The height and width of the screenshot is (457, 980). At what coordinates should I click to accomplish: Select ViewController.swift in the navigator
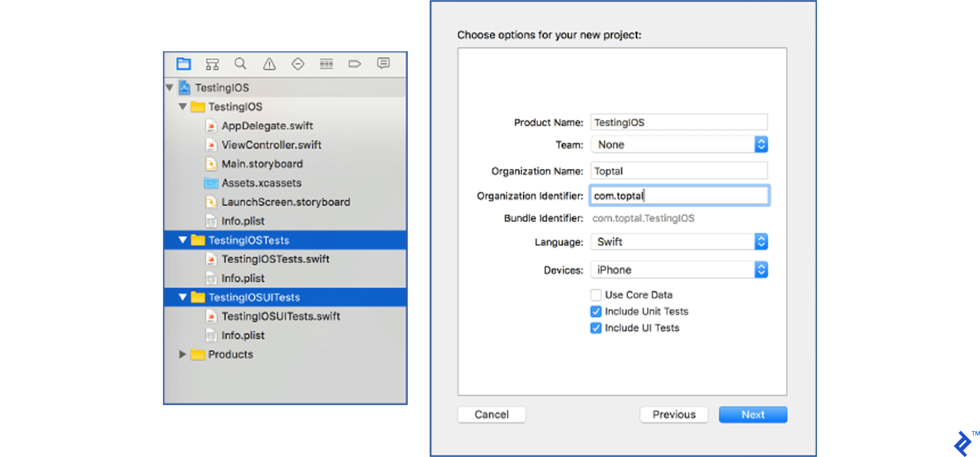pyautogui.click(x=271, y=145)
